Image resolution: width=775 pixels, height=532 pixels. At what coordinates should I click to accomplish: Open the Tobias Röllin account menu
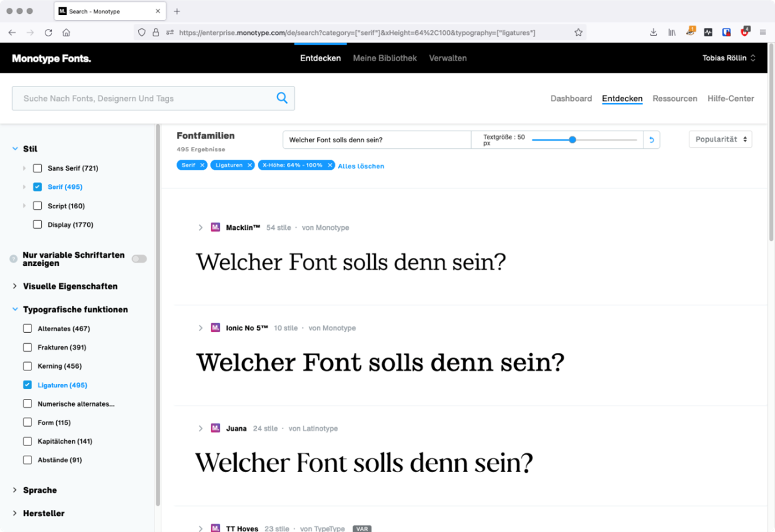[729, 58]
